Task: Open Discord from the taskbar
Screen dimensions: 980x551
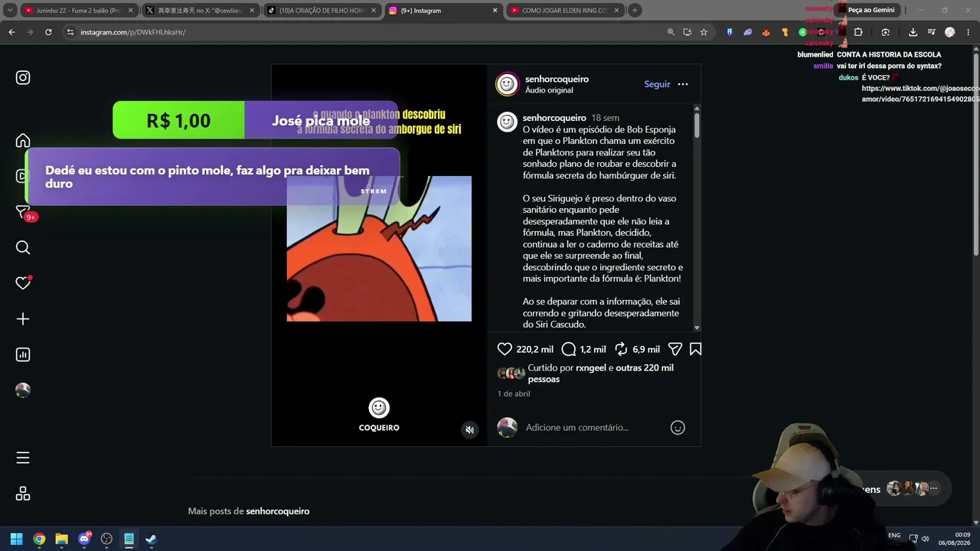Action: click(x=84, y=539)
